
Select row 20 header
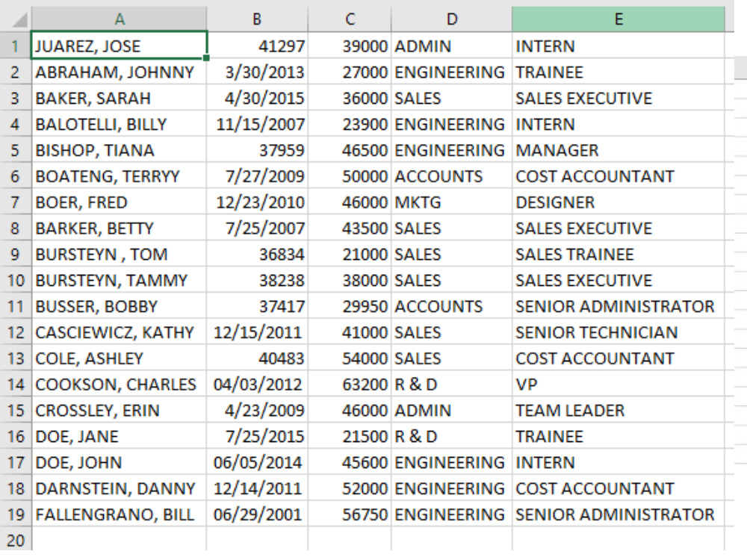point(15,541)
